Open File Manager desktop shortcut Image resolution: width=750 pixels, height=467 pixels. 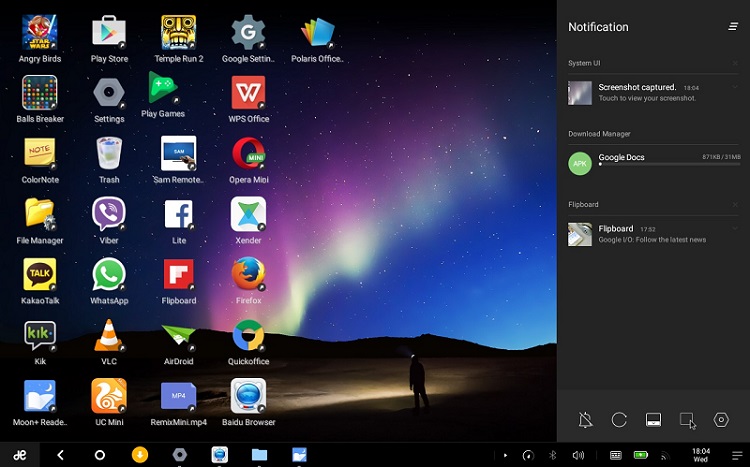pyautogui.click(x=40, y=214)
